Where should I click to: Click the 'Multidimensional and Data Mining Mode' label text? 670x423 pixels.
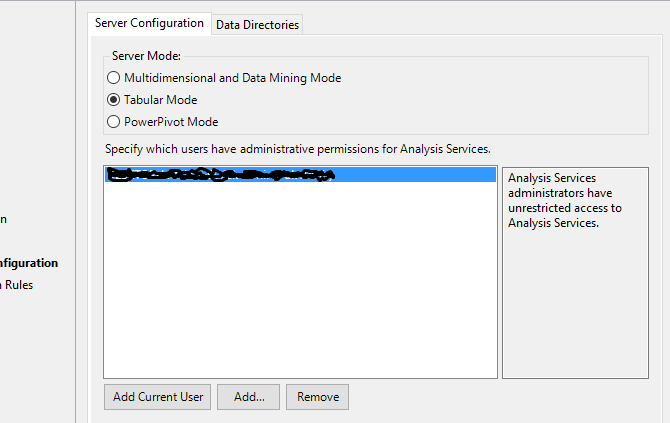tap(232, 78)
